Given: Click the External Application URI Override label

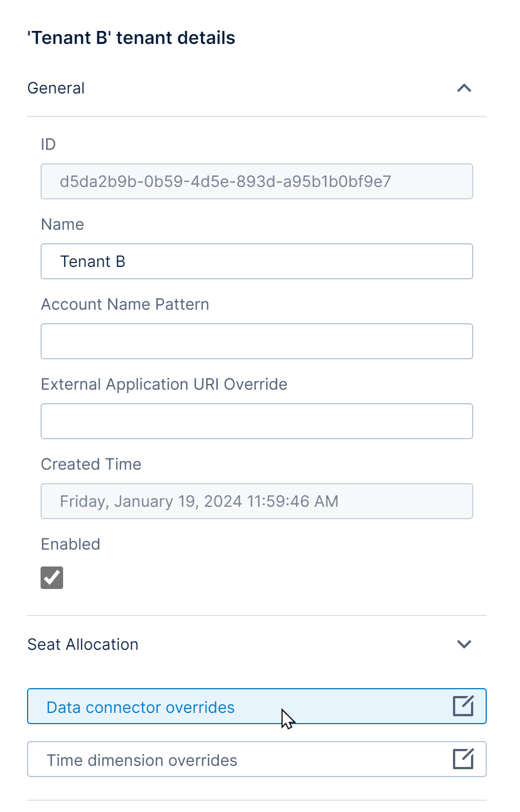Looking at the screenshot, I should [x=164, y=384].
